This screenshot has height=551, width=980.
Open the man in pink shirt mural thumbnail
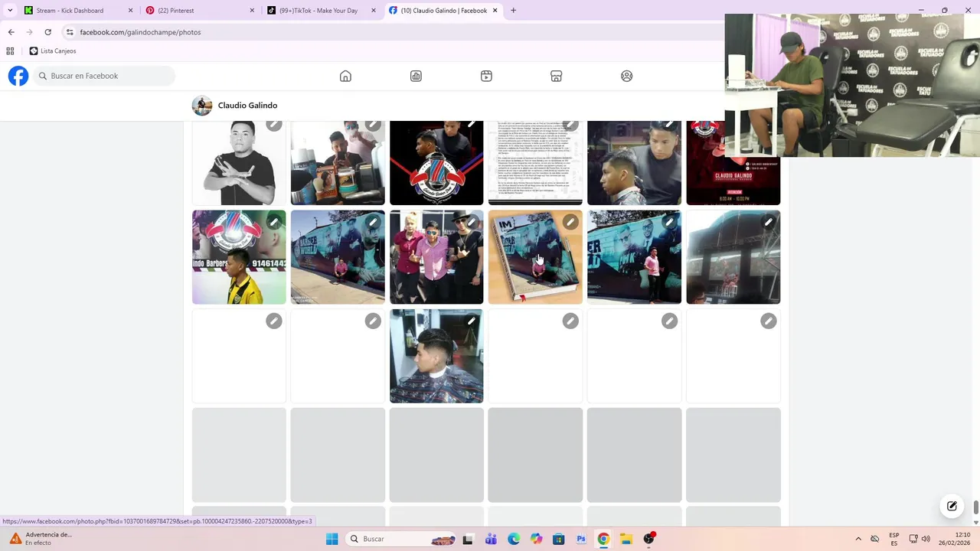click(x=634, y=257)
